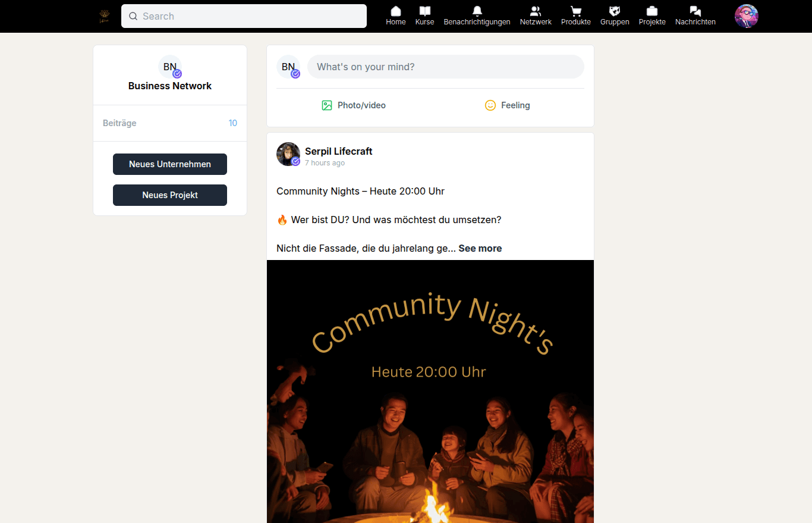Click the Home icon in navbar
The width and height of the screenshot is (812, 523).
pos(395,11)
